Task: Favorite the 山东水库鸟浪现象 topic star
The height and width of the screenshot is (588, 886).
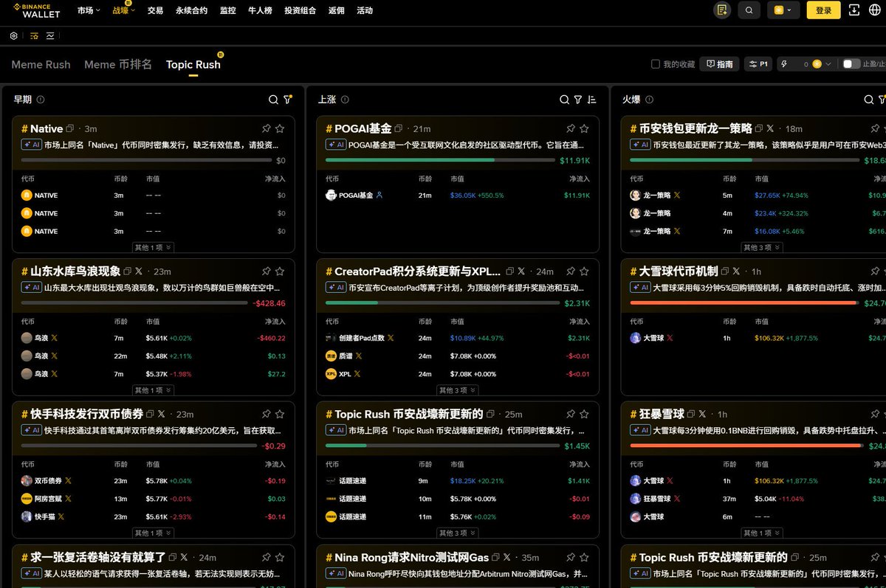Action: [x=280, y=271]
